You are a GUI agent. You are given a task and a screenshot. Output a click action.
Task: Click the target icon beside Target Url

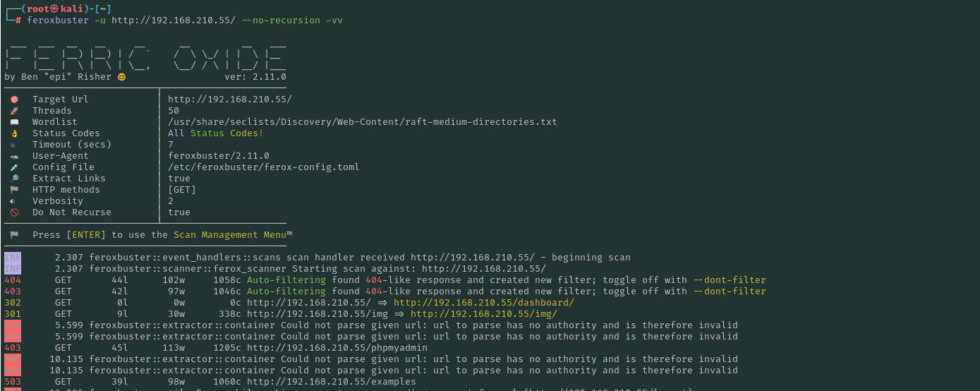click(14, 100)
